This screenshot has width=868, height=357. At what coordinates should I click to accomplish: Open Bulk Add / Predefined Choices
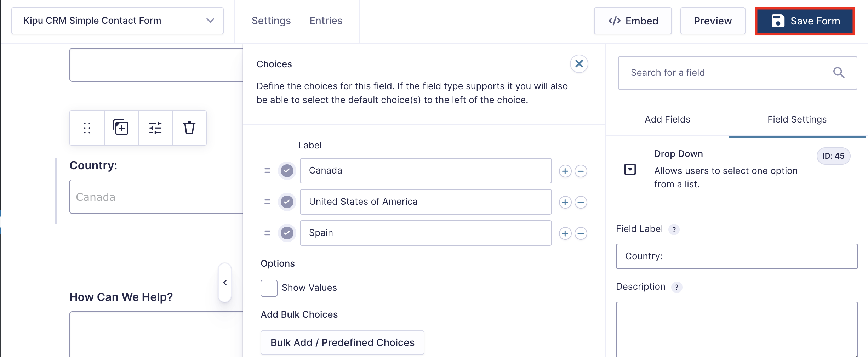342,342
